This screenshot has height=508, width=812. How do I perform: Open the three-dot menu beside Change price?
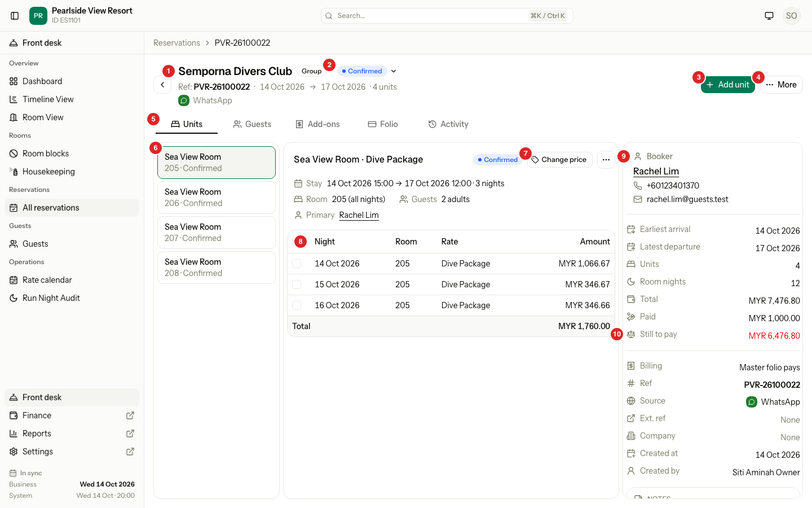click(606, 160)
